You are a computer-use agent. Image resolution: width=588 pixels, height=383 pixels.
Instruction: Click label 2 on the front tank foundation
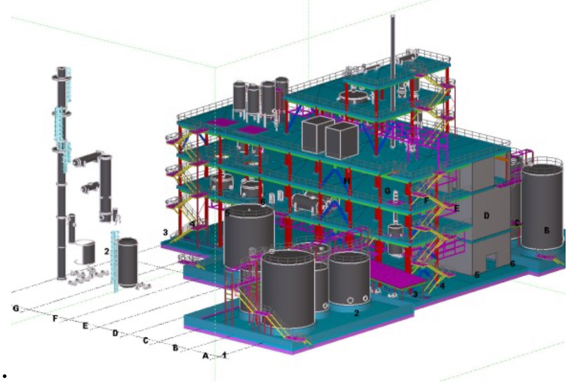357,313
